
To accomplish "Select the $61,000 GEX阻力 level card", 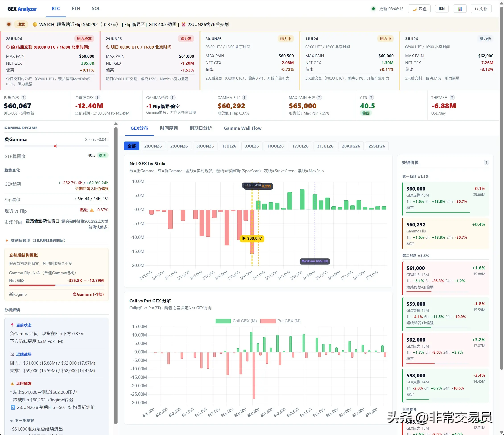I will pos(446,278).
